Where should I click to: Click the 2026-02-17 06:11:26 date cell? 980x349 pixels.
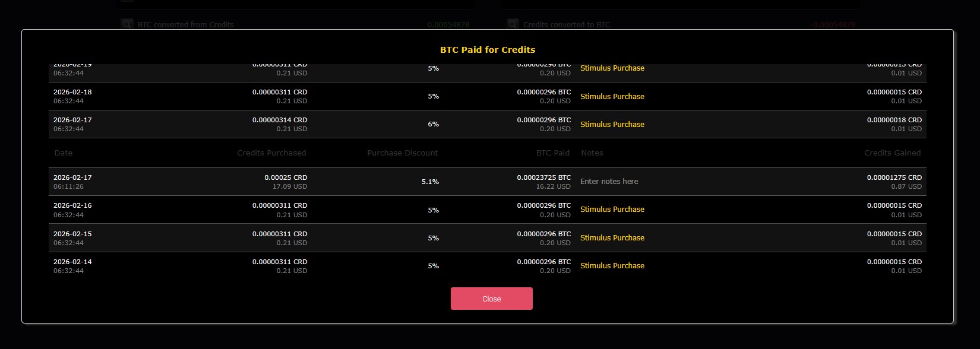point(72,182)
